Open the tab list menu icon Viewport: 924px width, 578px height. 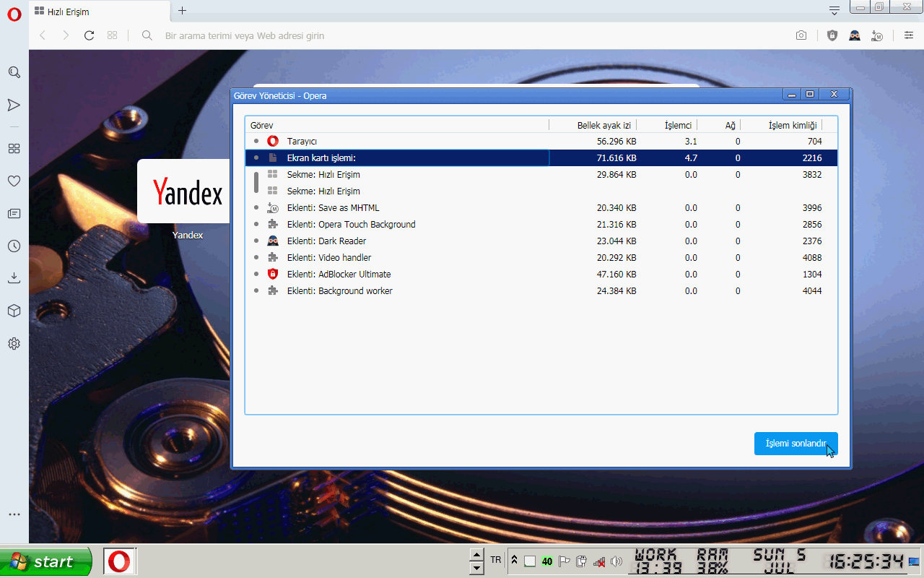pyautogui.click(x=834, y=11)
